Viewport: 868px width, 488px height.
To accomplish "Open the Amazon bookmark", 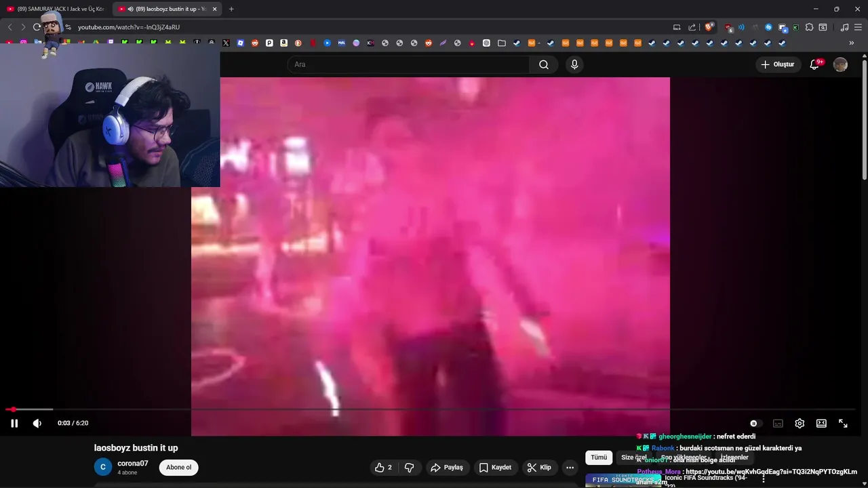I will click(x=283, y=43).
